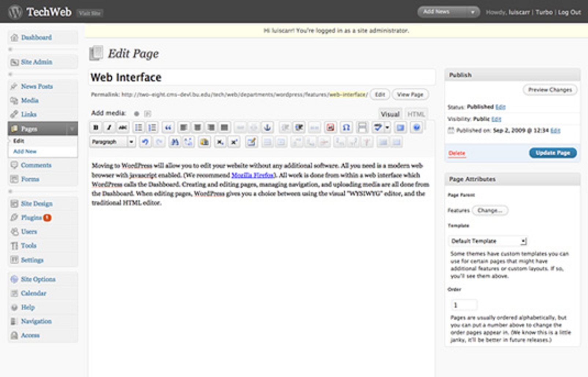Toggle bold formatting in the editor toolbar

point(96,127)
